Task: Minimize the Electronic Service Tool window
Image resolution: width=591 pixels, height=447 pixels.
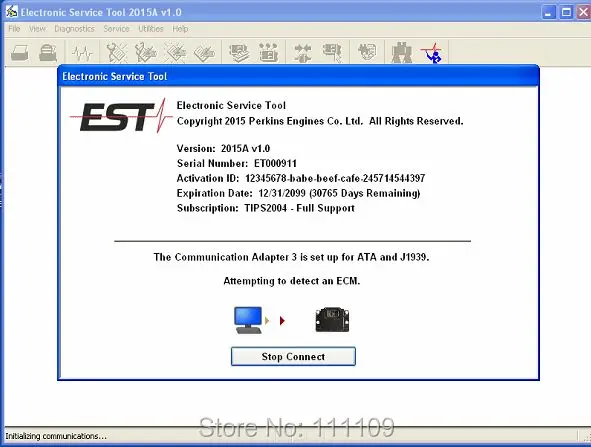Action: [x=548, y=12]
